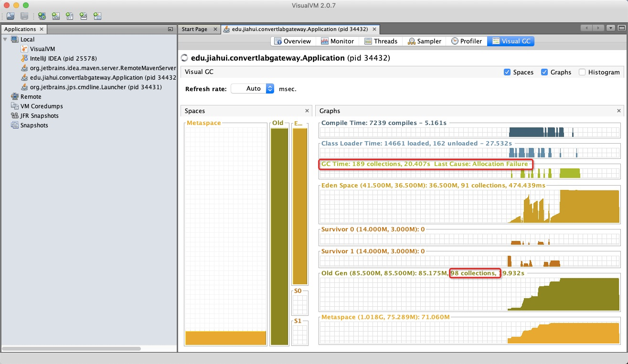Click the VisualVM application icon in tree

pos(24,49)
